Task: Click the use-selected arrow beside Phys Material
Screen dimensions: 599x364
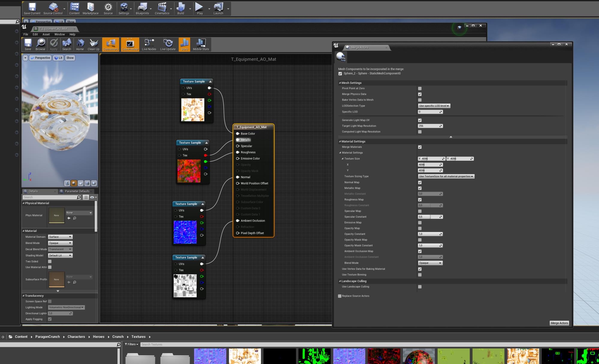Action: pyautogui.click(x=69, y=218)
